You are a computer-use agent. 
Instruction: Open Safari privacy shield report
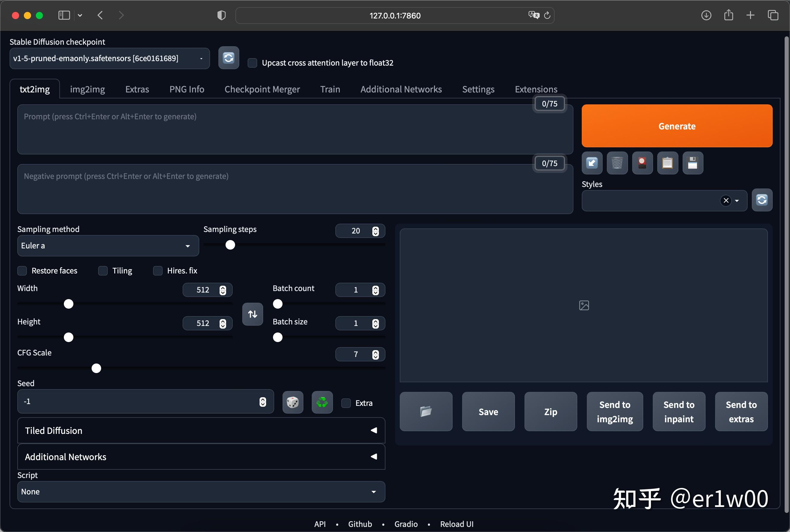pos(221,15)
